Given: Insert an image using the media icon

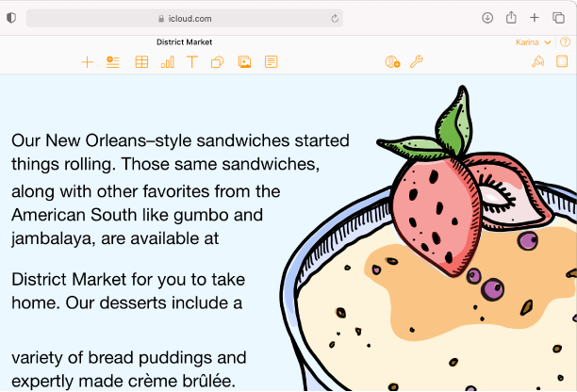Looking at the screenshot, I should click(244, 62).
